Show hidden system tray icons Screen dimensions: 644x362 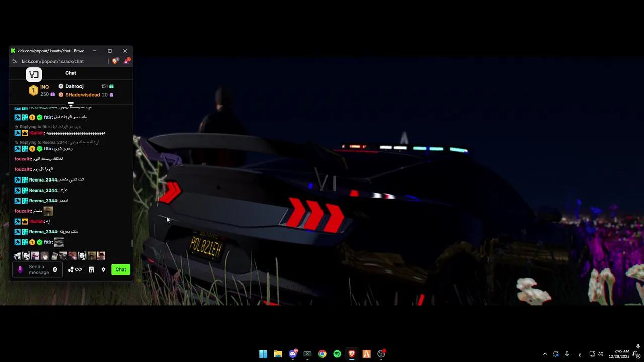(x=545, y=354)
